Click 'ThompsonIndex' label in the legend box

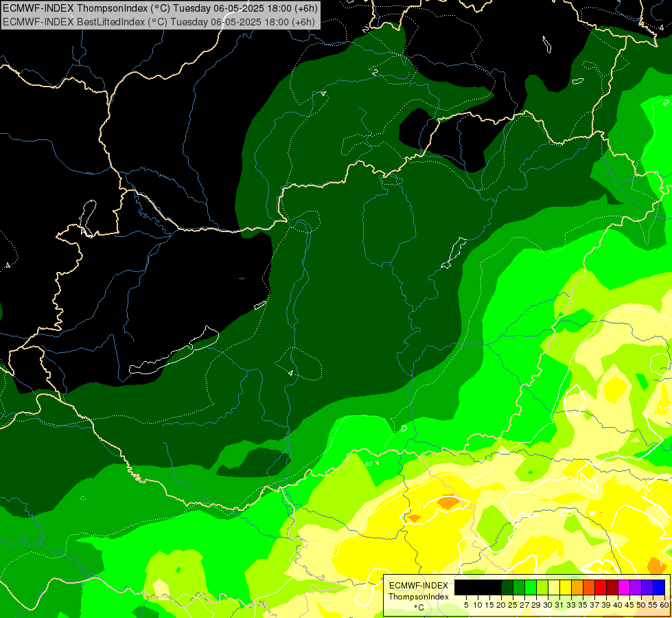tap(419, 597)
